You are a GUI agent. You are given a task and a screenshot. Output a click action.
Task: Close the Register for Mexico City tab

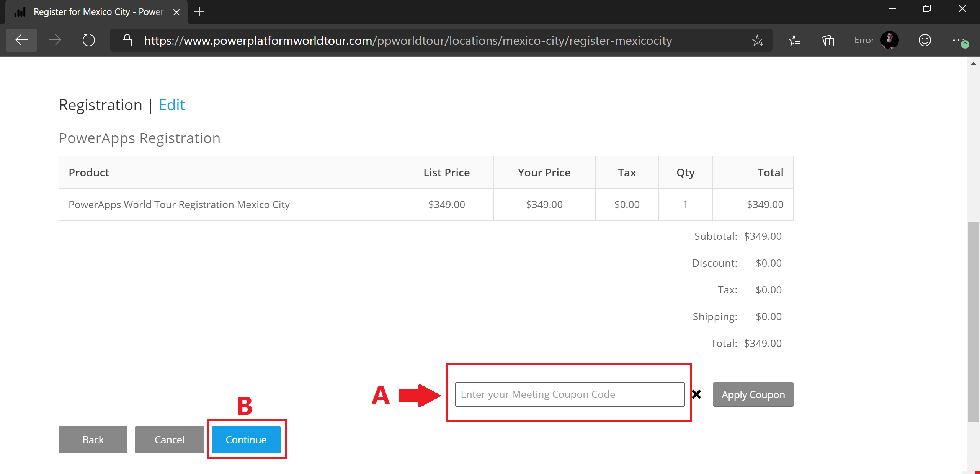[176, 12]
